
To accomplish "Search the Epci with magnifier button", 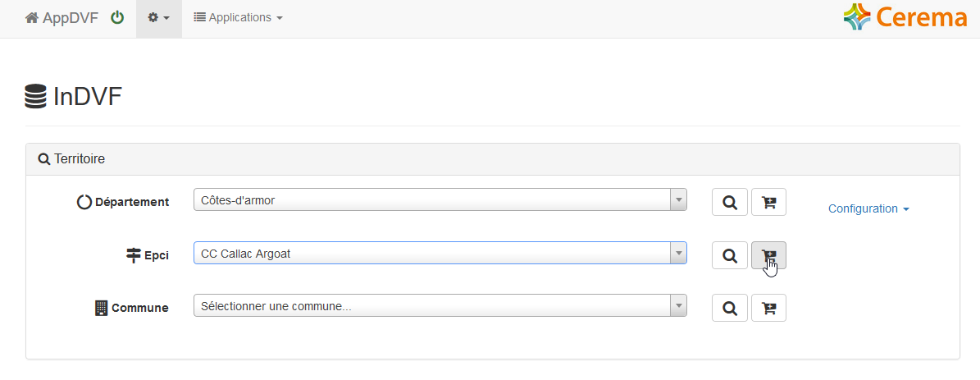I will tap(729, 255).
